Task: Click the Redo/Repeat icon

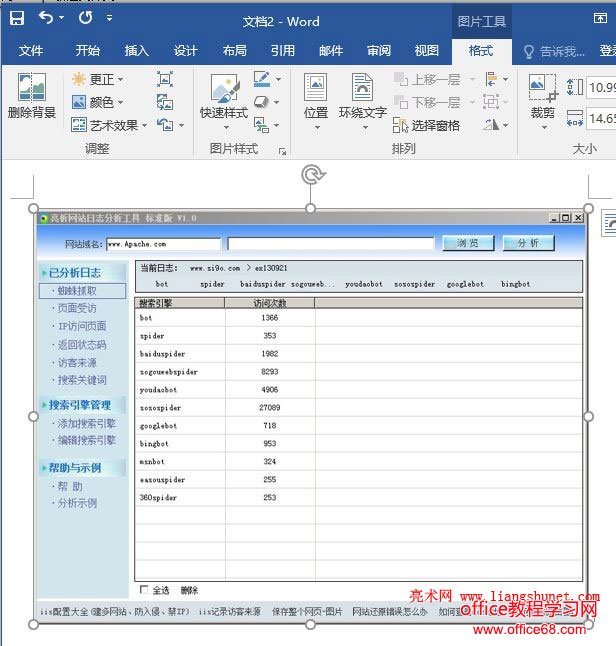Action: [x=86, y=18]
